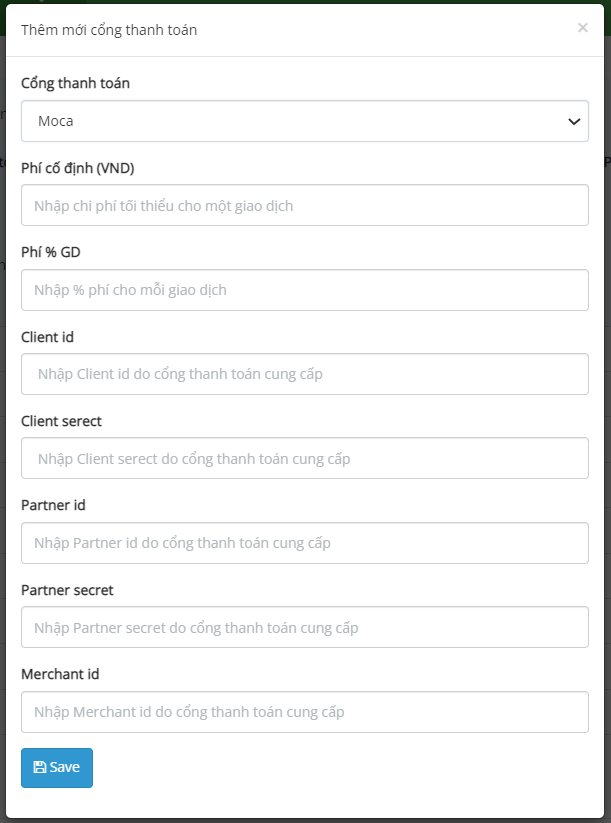The image size is (611, 823).
Task: Click the Partner id label text
Action: (53, 505)
